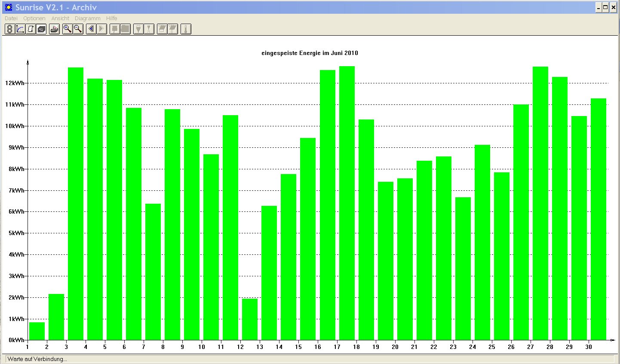The width and height of the screenshot is (620, 364).
Task: Click the greyed-out signpost toolbar icon
Action: (115, 29)
